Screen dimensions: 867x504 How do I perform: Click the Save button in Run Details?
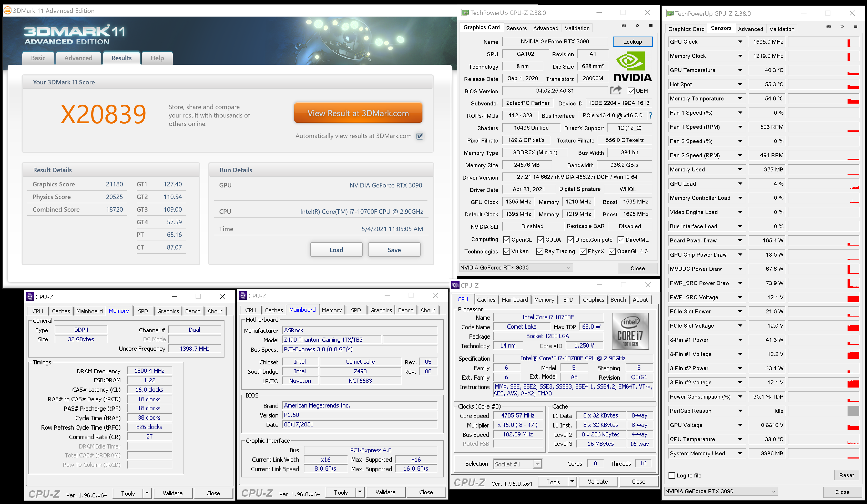tap(394, 250)
